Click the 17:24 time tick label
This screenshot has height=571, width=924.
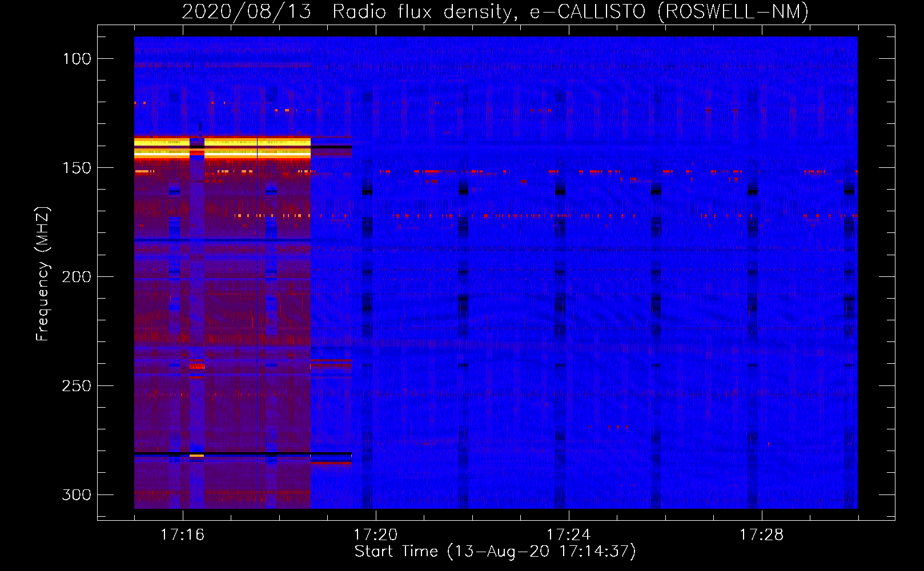[568, 534]
